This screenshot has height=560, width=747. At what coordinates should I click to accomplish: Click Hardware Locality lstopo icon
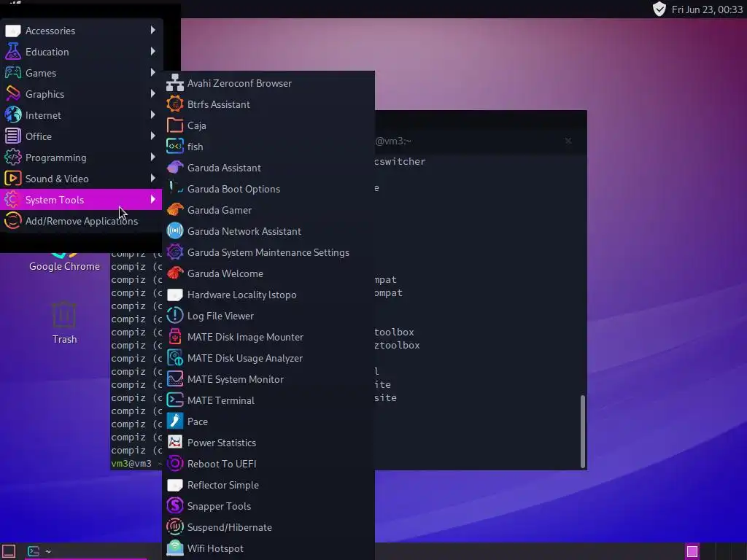pyautogui.click(x=175, y=295)
